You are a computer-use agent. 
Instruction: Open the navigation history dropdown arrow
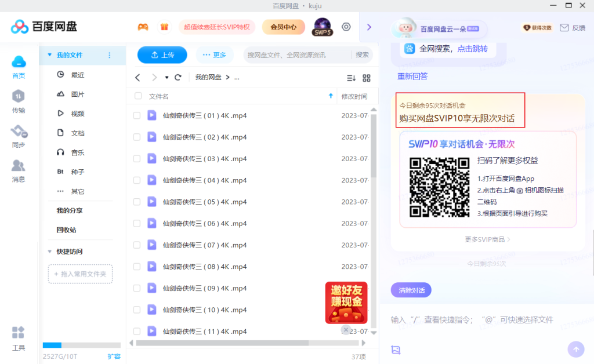point(167,78)
